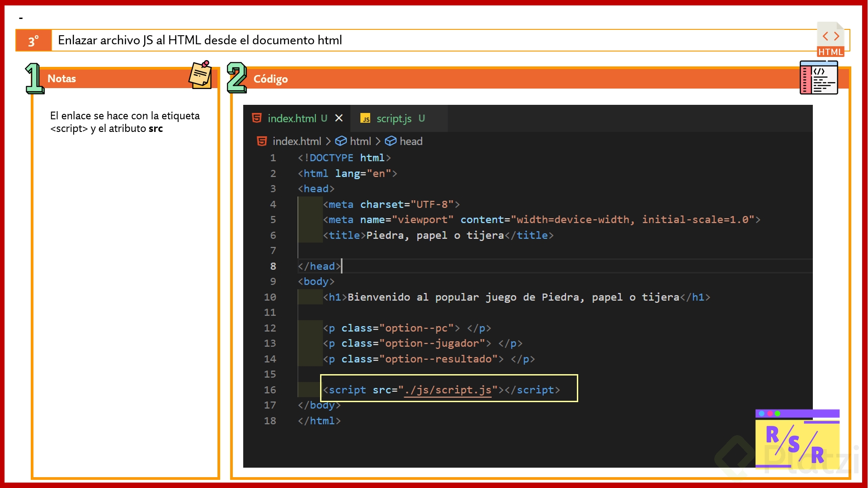Screen dimensions: 868x488
Task: Click line number 8 in the gutter
Action: (273, 267)
